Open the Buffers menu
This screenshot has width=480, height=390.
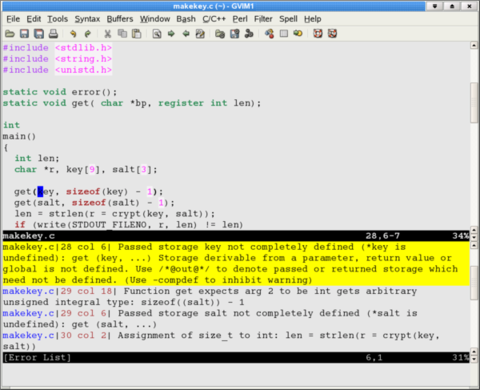pos(120,19)
